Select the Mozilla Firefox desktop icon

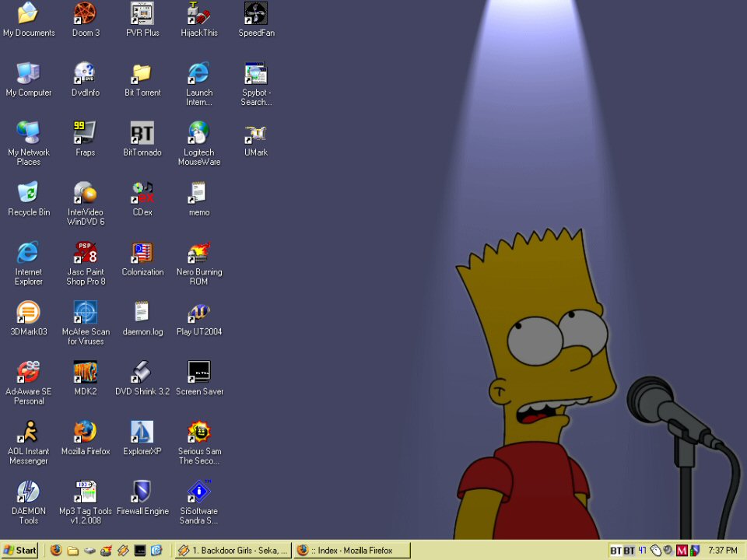(86, 438)
